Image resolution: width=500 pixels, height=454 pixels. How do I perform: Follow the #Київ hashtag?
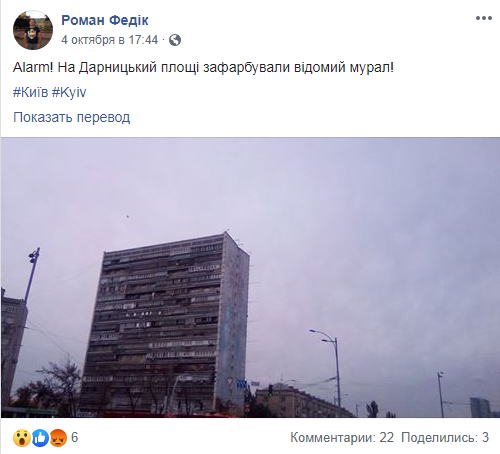30,92
